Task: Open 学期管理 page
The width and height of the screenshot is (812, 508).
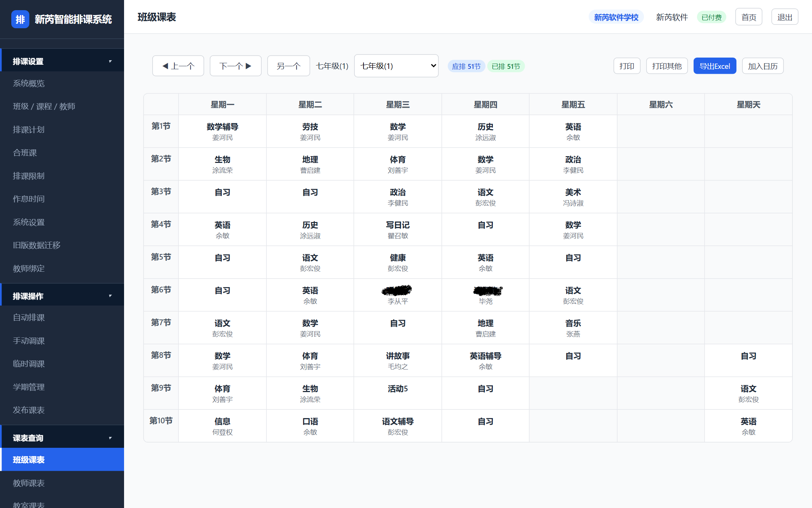Action: [x=62, y=387]
